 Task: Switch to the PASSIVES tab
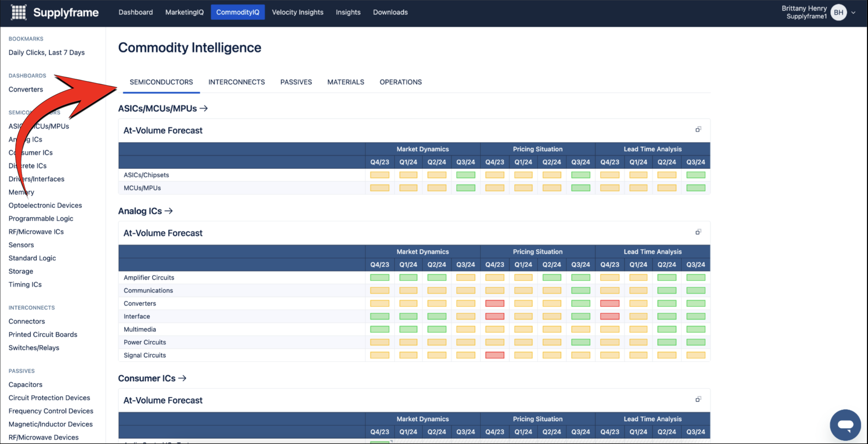pyautogui.click(x=296, y=82)
